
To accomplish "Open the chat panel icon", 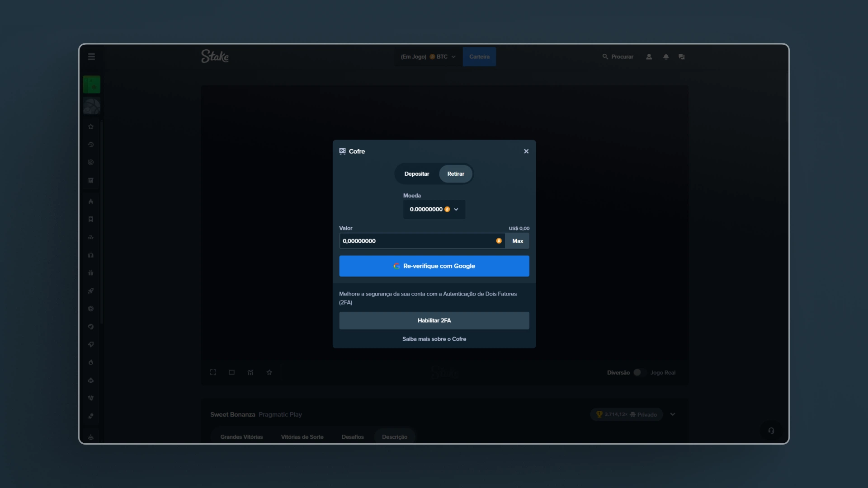I will 682,56.
